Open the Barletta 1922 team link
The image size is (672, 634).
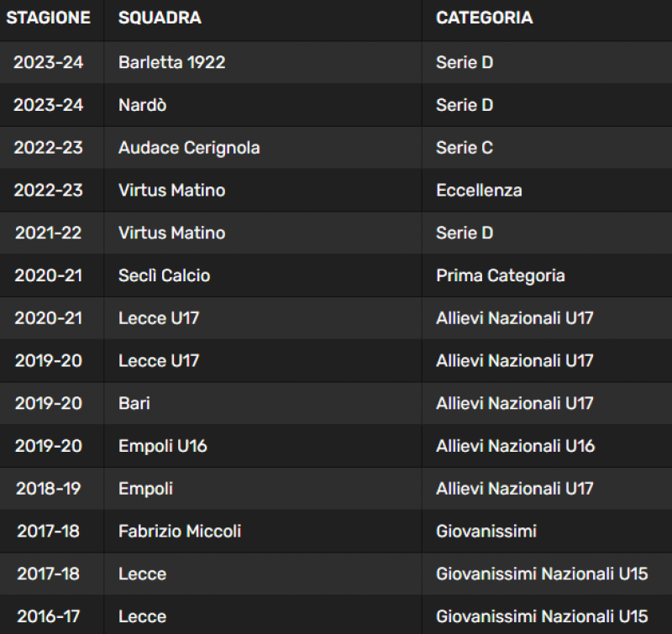(172, 62)
